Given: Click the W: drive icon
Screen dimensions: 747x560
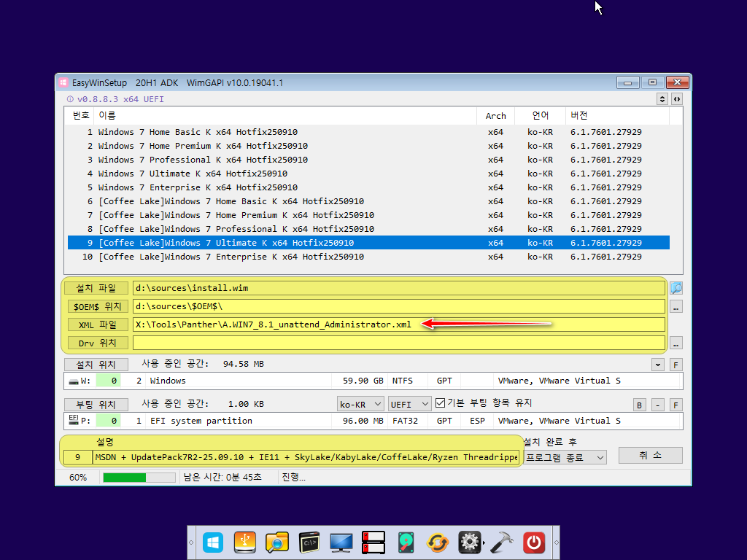Looking at the screenshot, I should (74, 381).
